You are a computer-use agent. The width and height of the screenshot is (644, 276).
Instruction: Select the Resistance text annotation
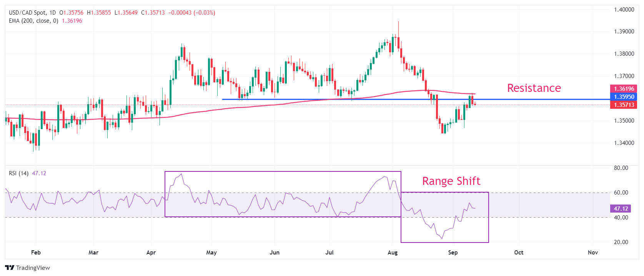pos(534,88)
